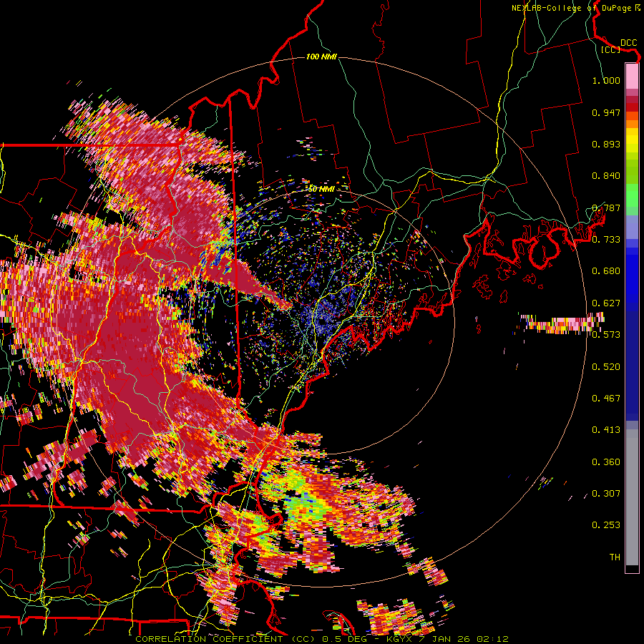Click the 0.573 scale label
Screen dimensions: 644x644
coord(606,335)
